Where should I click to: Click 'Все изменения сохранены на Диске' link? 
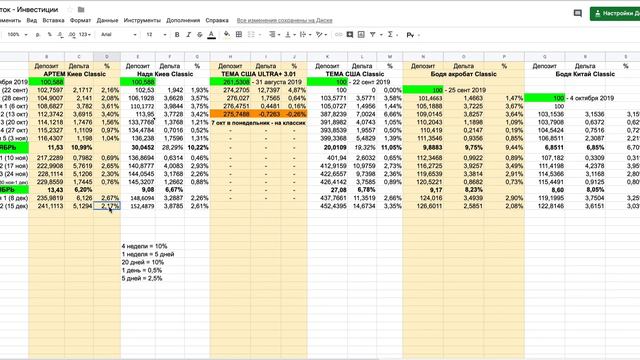284,20
